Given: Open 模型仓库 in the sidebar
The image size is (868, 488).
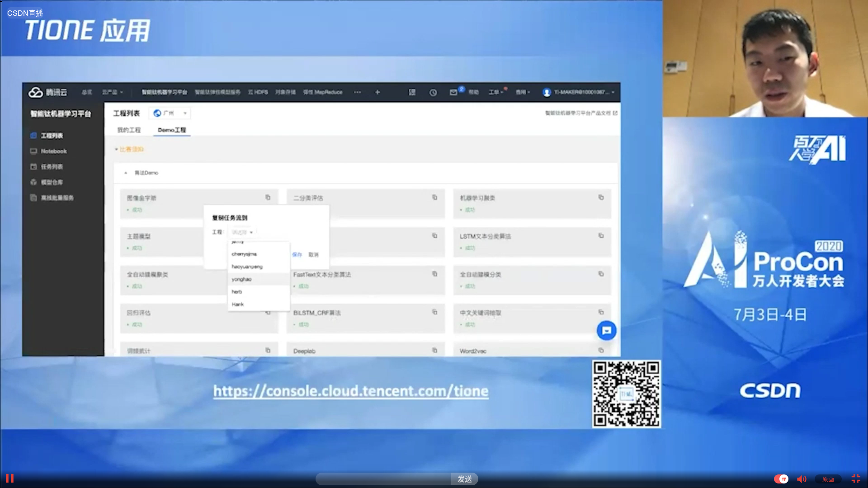Looking at the screenshot, I should 52,182.
